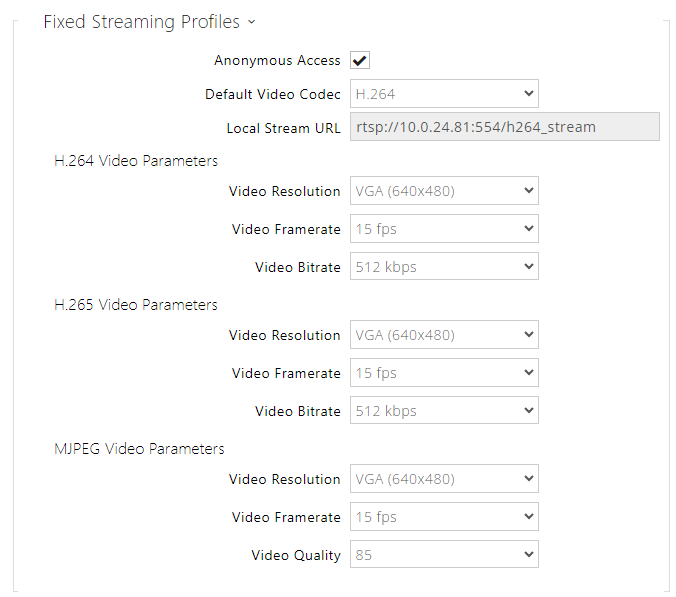Click the H.265 Video Parameters heading
The width and height of the screenshot is (676, 597).
pos(136,304)
